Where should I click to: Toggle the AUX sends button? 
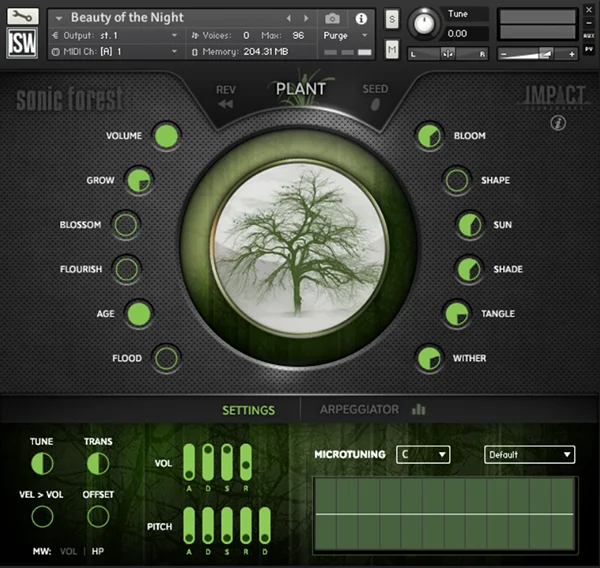[x=589, y=36]
